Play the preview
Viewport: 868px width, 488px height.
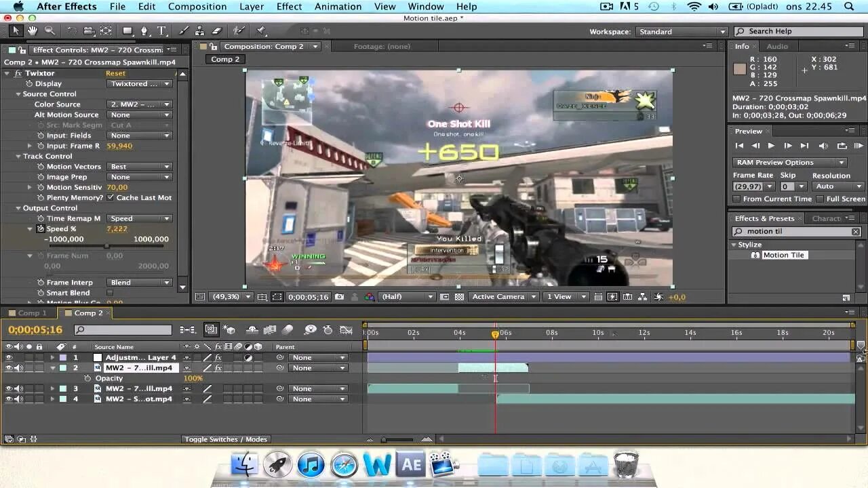771,146
